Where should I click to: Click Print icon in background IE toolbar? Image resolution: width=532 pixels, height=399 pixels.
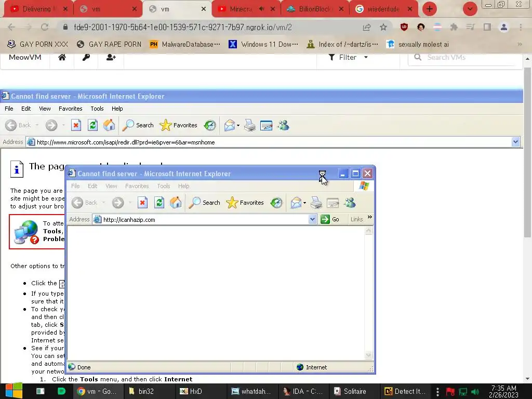tap(250, 125)
